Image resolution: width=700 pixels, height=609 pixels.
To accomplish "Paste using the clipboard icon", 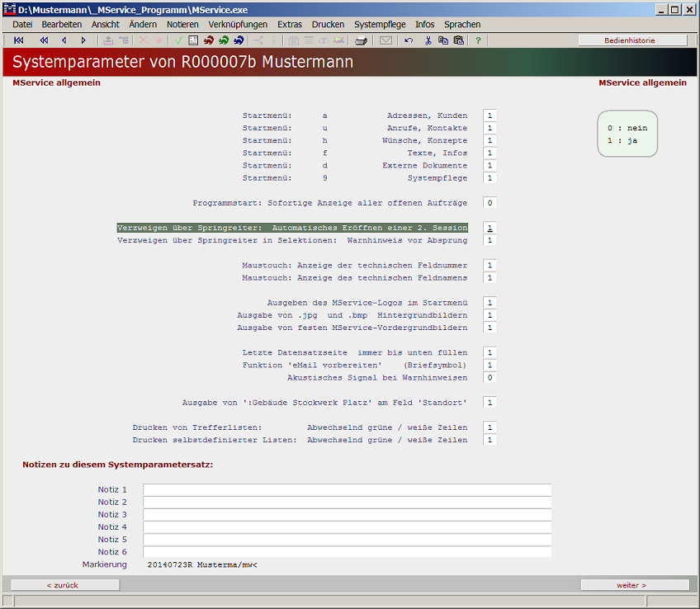I will click(x=458, y=40).
